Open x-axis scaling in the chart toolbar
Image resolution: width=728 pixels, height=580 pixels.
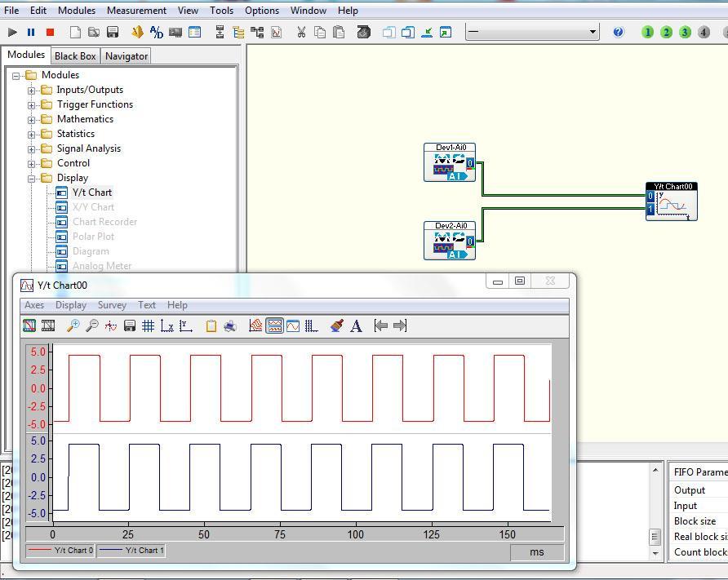(x=166, y=326)
